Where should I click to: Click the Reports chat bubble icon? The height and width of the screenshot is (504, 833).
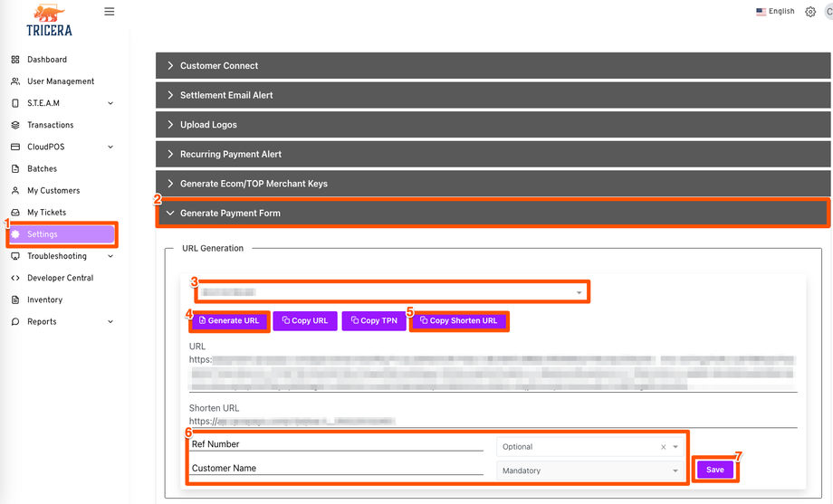[x=15, y=321]
